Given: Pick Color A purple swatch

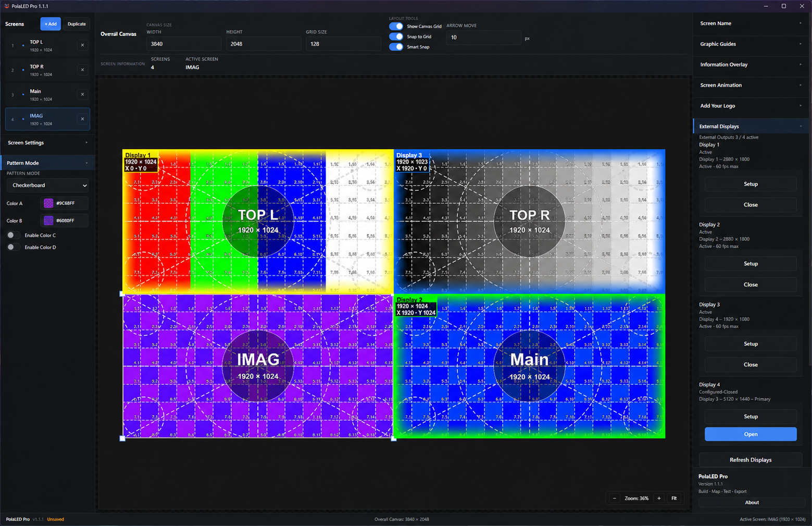Looking at the screenshot, I should click(x=48, y=203).
